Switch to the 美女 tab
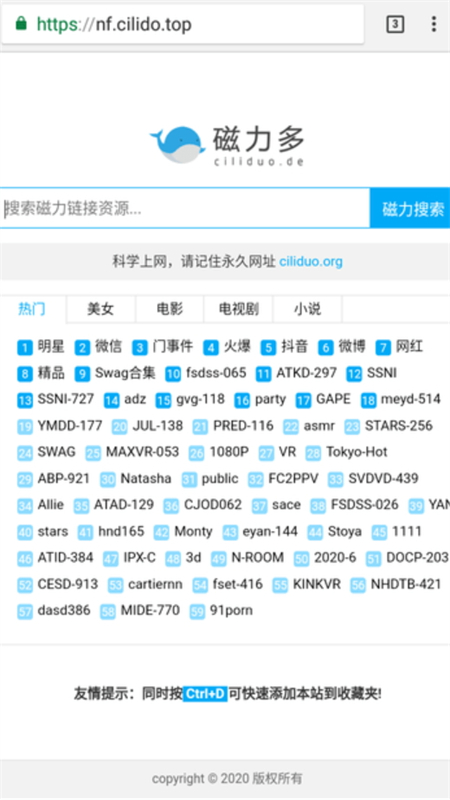The height and width of the screenshot is (800, 450). tap(101, 309)
